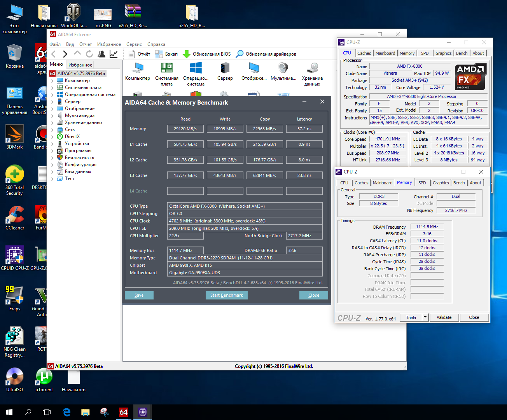The width and height of the screenshot is (507, 420).
Task: Click the Validate button in CPU-Z
Action: [444, 317]
